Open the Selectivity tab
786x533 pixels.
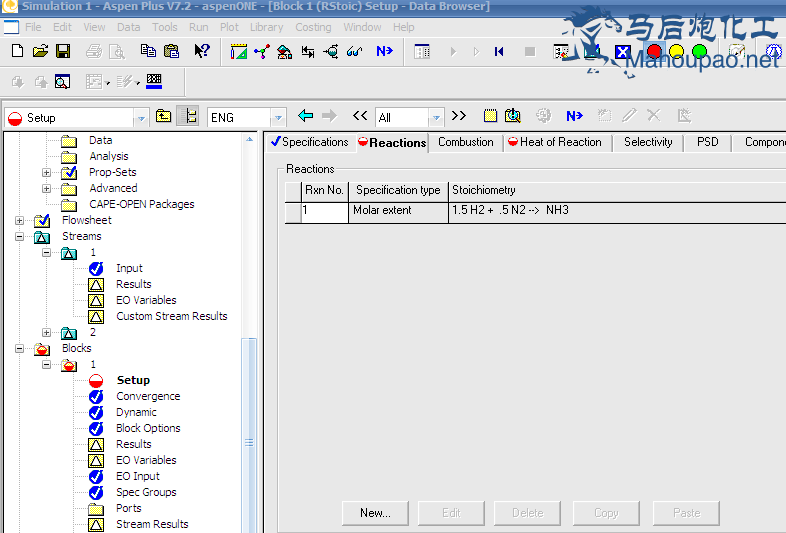click(648, 142)
